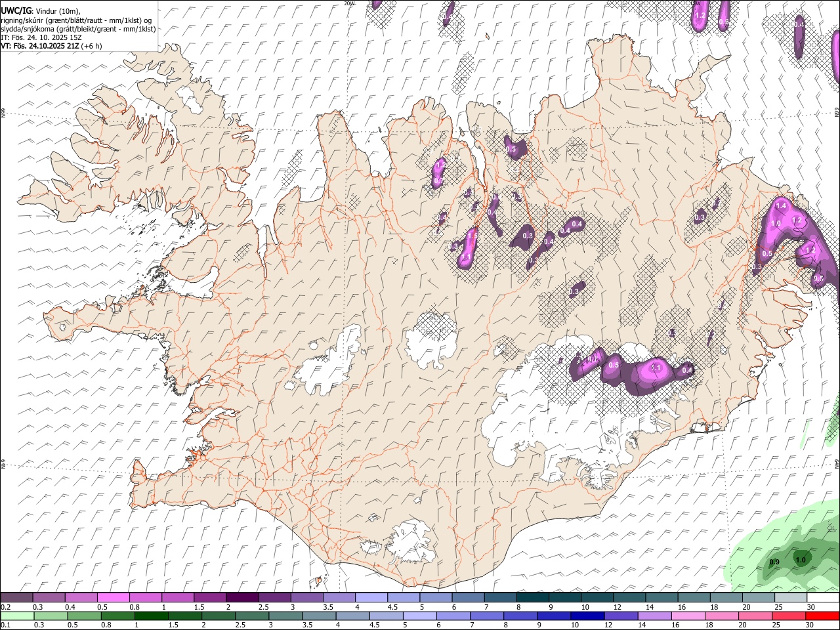The image size is (840, 630).
Task: Select the bright pink swatch between 0.5 and 0.8
Action: (113, 598)
